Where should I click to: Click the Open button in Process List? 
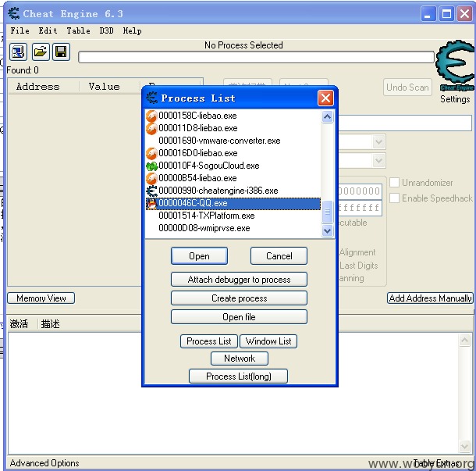[x=199, y=256]
